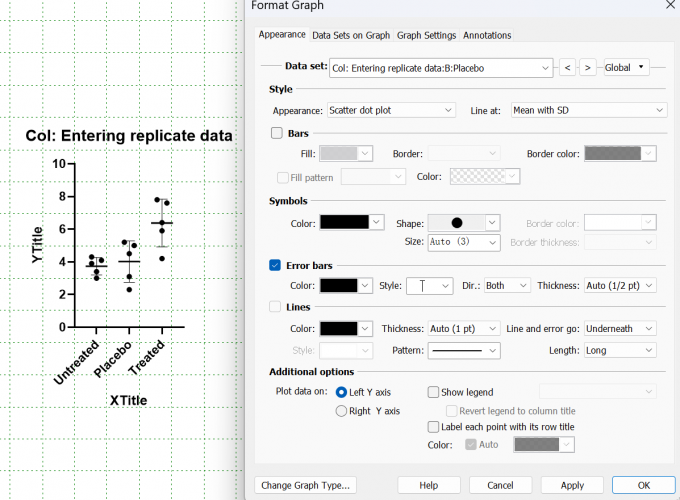The height and width of the screenshot is (500, 680).
Task: Select Right Y axis radio button
Action: (341, 411)
